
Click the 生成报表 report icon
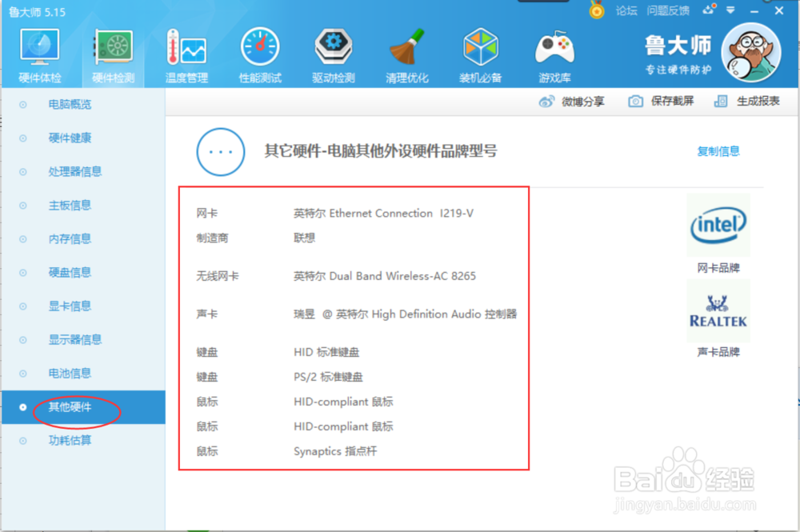click(721, 101)
